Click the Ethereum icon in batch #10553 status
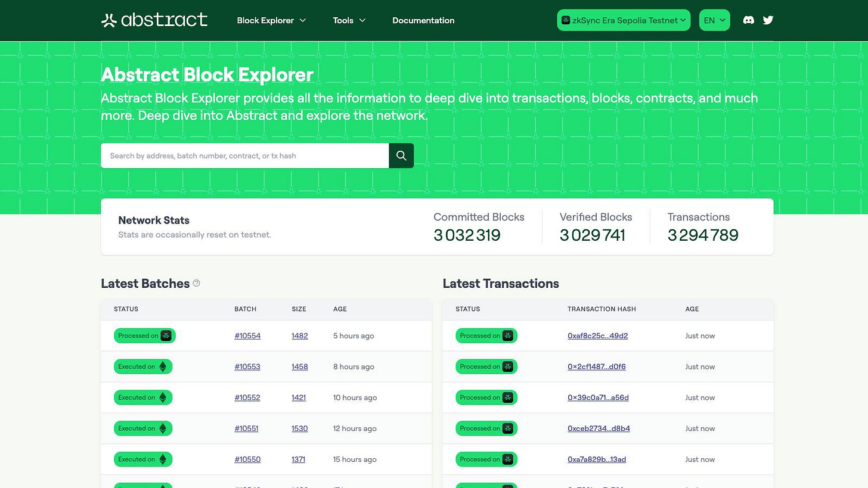Image resolution: width=868 pixels, height=488 pixels. (163, 366)
